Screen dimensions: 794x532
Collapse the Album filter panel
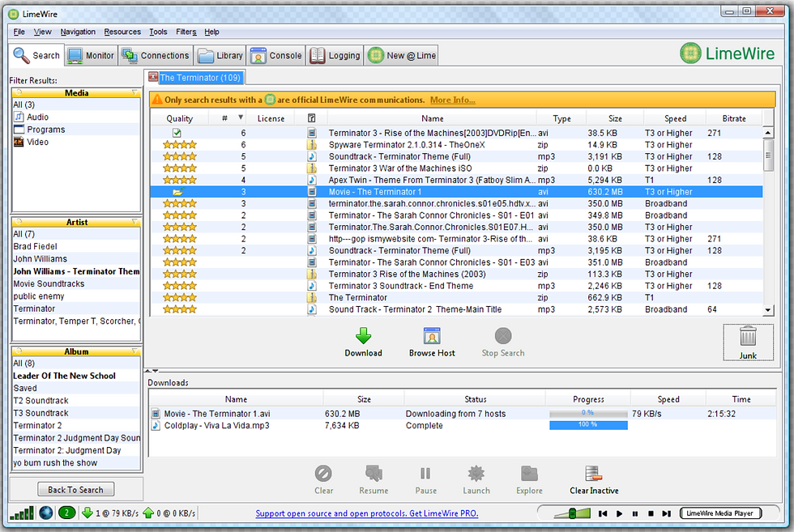[134, 351]
